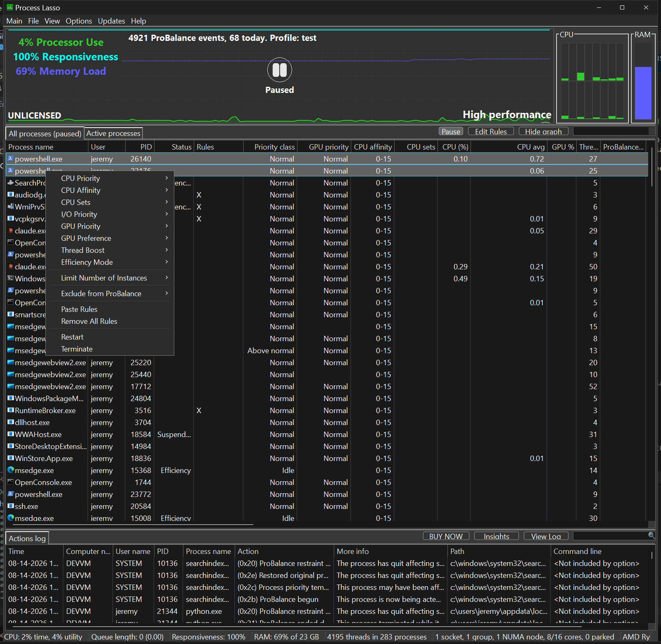Viewport: 661px width, 644px height.
Task: Click the Hide graph button
Action: tap(543, 131)
